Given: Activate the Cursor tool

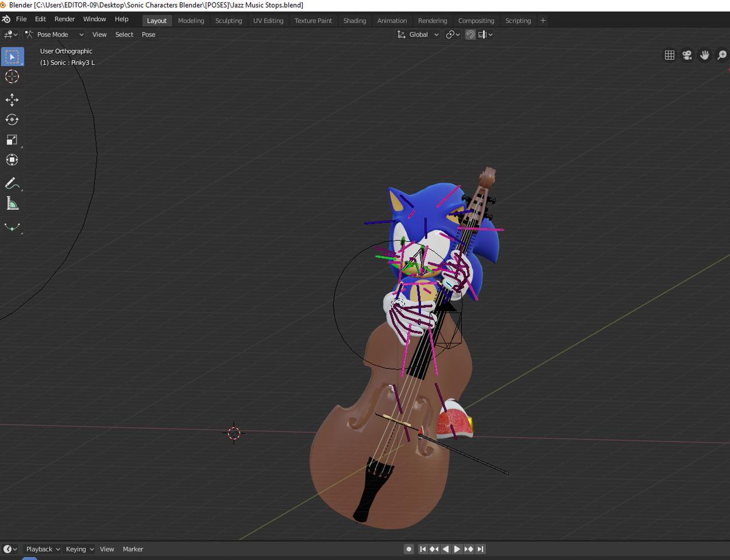Looking at the screenshot, I should (12, 77).
